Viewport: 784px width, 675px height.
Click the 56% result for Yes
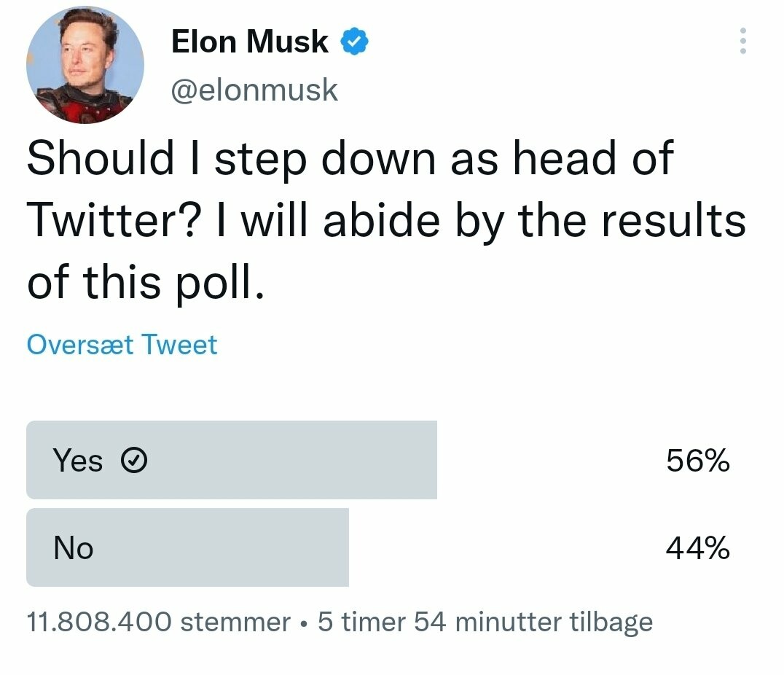(x=697, y=461)
